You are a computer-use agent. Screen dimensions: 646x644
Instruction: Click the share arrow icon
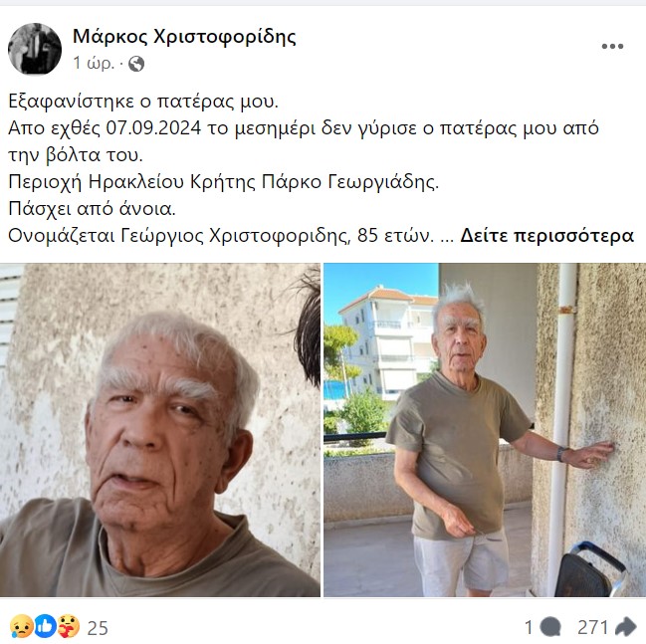pos(625,627)
